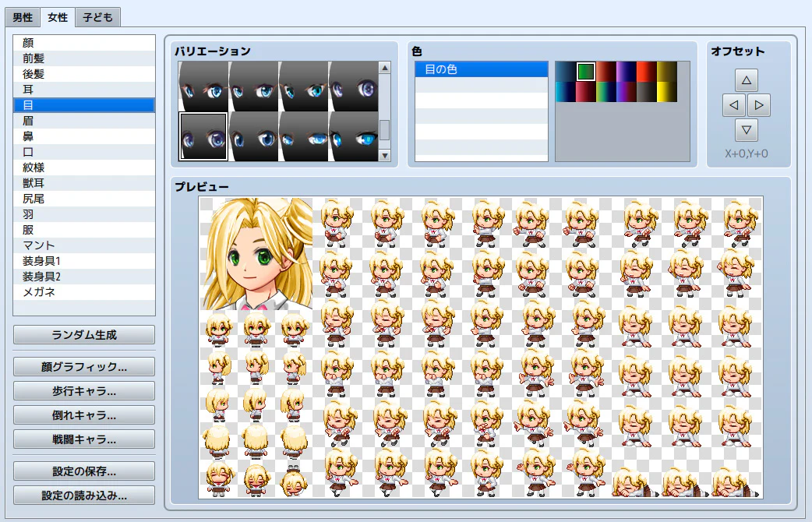The height and width of the screenshot is (522, 812).
Task: Switch to the 女性 tab
Action: coord(58,17)
